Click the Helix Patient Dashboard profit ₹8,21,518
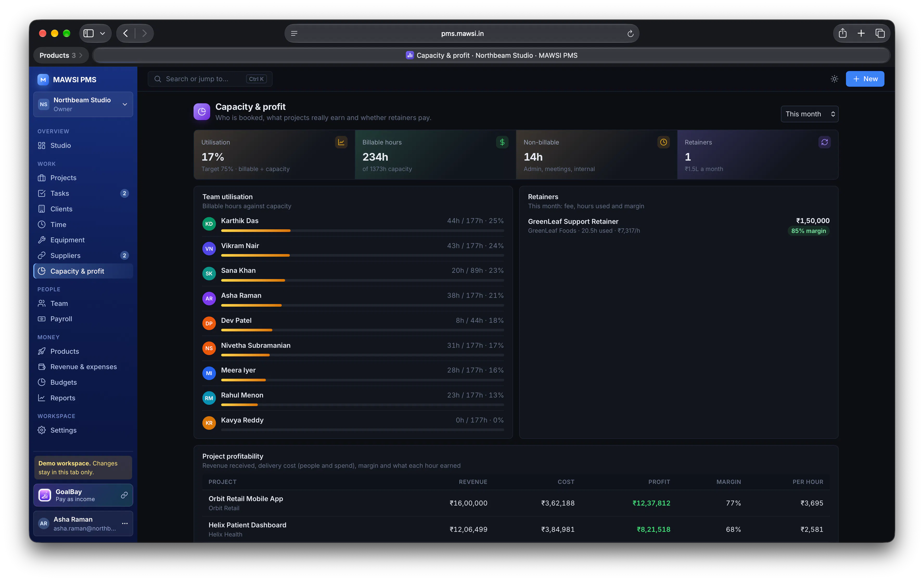The image size is (924, 581). (x=653, y=529)
